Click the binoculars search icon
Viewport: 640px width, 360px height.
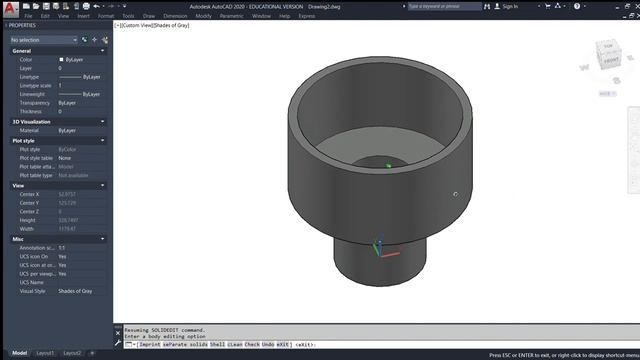(487, 6)
